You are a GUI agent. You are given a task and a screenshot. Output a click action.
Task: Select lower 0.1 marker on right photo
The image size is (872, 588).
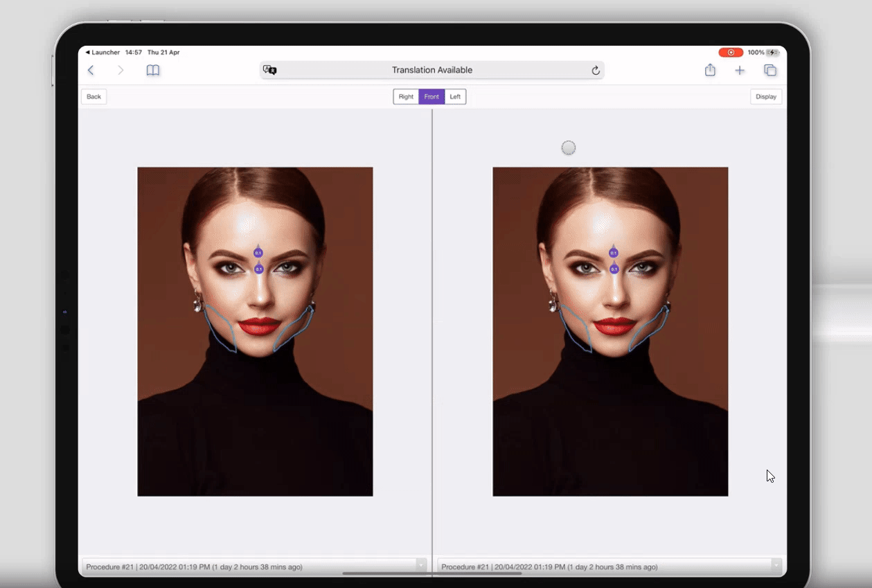tap(614, 269)
